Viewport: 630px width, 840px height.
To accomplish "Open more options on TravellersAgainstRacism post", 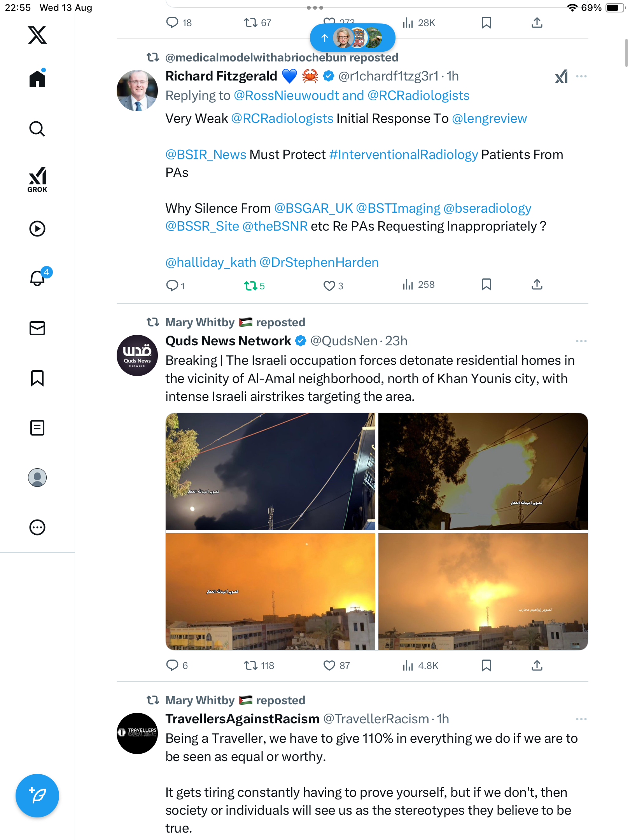I will [x=581, y=719].
